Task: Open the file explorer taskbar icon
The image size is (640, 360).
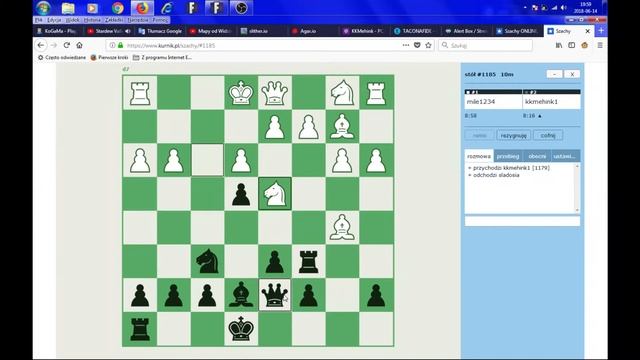Action: point(68,8)
